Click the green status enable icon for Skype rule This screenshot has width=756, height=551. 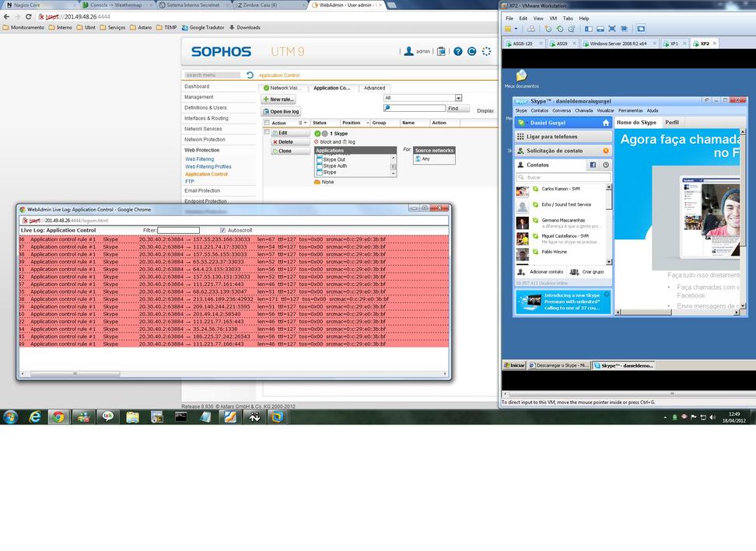(x=317, y=134)
